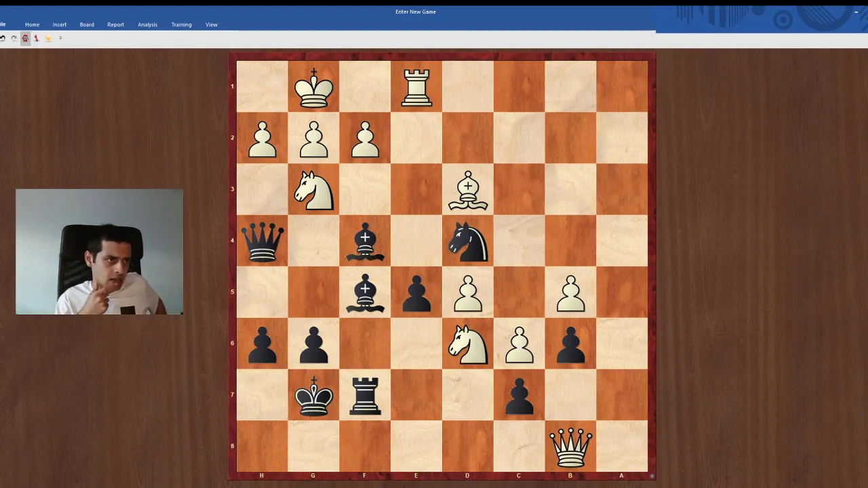
Task: Minimize the Enter New Game window
Action: 856,12
